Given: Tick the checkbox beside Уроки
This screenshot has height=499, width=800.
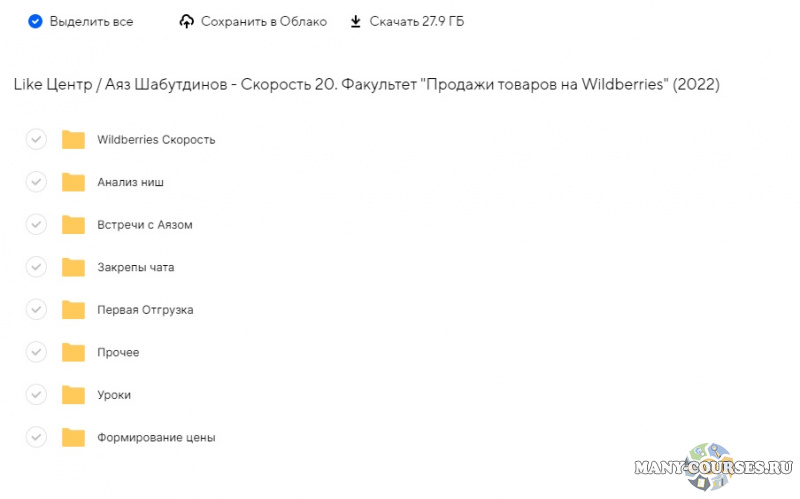Looking at the screenshot, I should pyautogui.click(x=36, y=395).
